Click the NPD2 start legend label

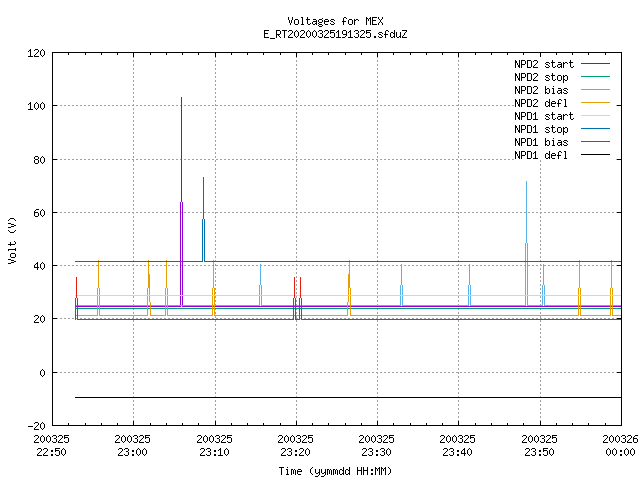click(x=544, y=64)
